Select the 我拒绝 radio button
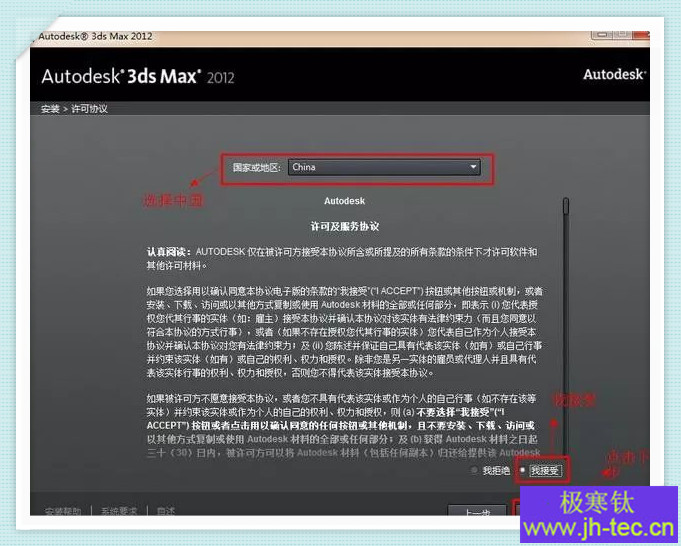681x546 pixels. tap(474, 470)
